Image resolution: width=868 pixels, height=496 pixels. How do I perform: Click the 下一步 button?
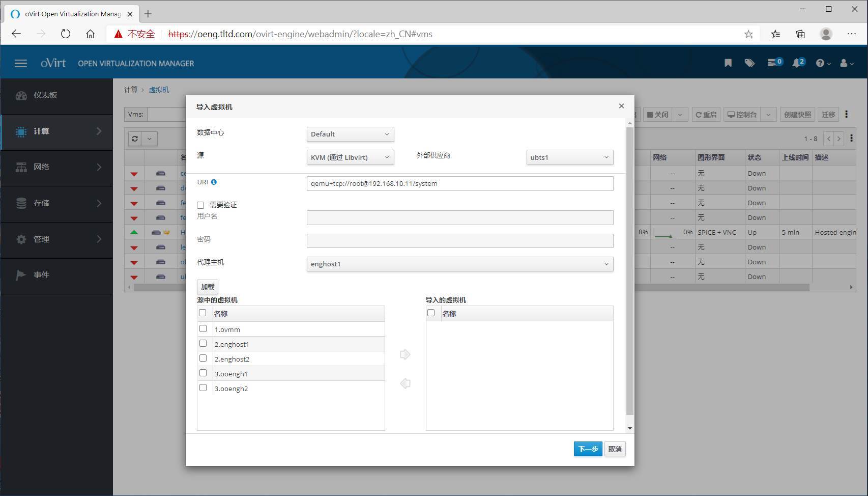588,449
